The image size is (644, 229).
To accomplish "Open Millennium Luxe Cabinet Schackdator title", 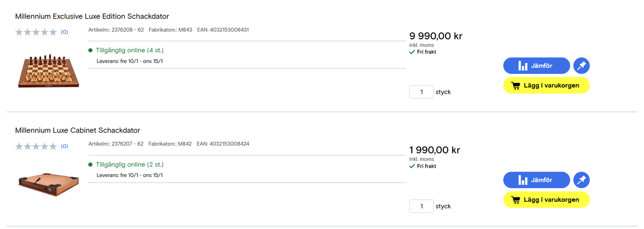I will tap(77, 130).
